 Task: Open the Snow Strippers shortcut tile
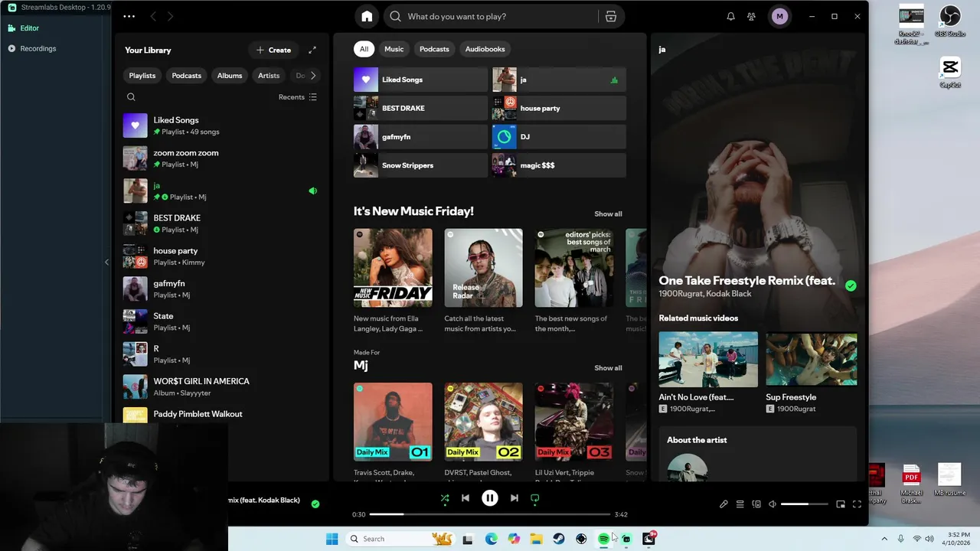(x=420, y=165)
